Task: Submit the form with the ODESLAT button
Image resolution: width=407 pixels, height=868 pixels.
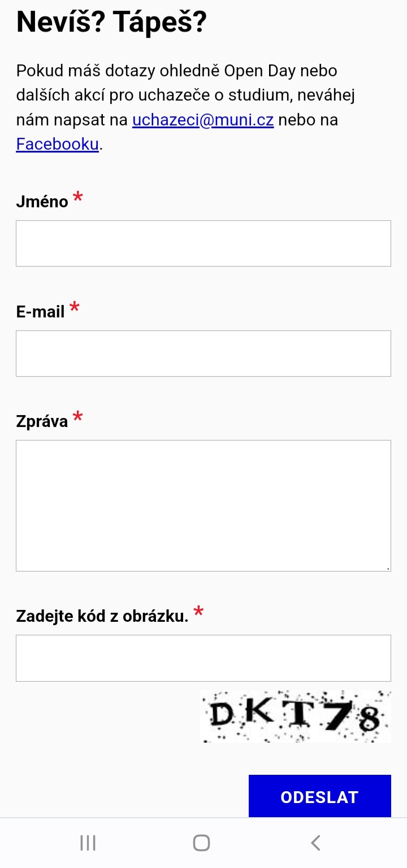Action: 319,796
